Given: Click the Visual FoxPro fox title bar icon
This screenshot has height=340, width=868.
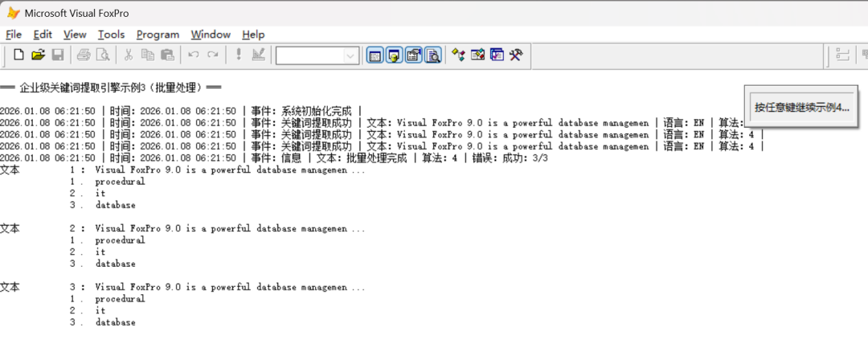Looking at the screenshot, I should (14, 13).
